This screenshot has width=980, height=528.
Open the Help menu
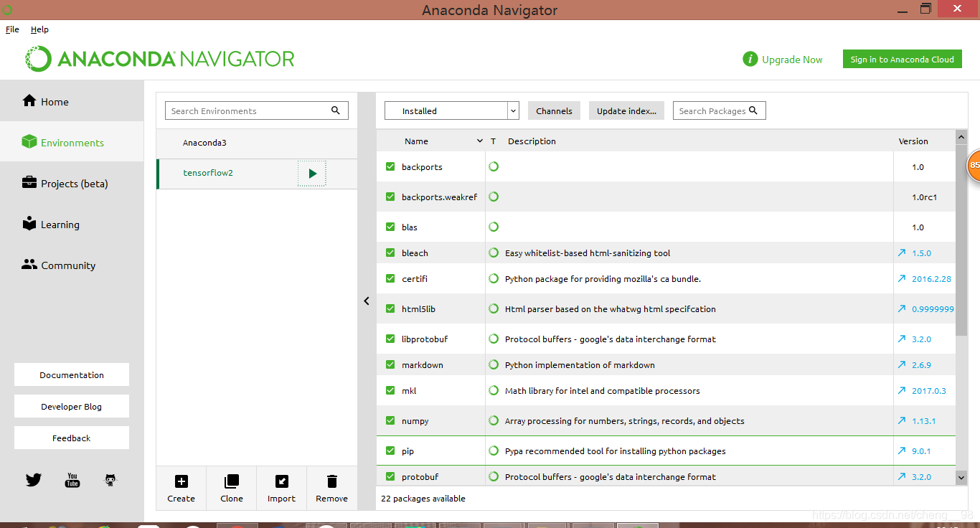coord(39,29)
